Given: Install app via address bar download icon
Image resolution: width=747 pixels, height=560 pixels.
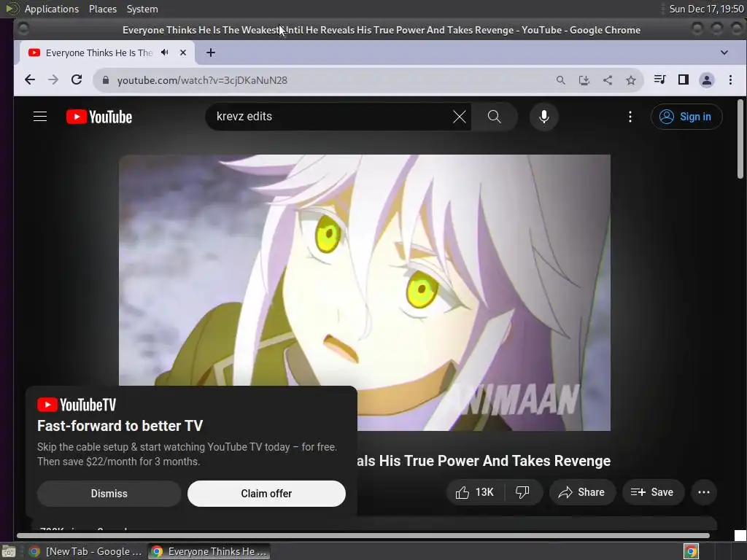Looking at the screenshot, I should click(584, 80).
